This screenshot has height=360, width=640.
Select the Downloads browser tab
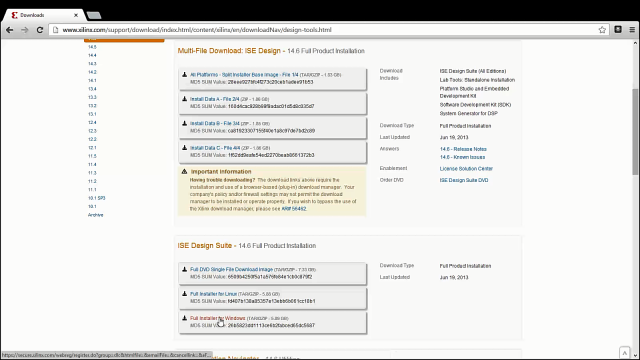(x=44, y=15)
